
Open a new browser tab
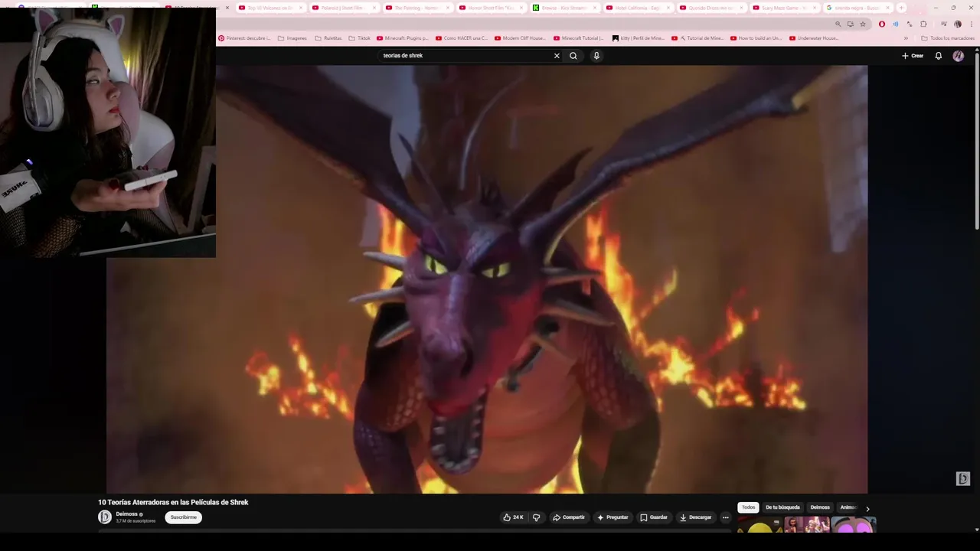coord(901,8)
